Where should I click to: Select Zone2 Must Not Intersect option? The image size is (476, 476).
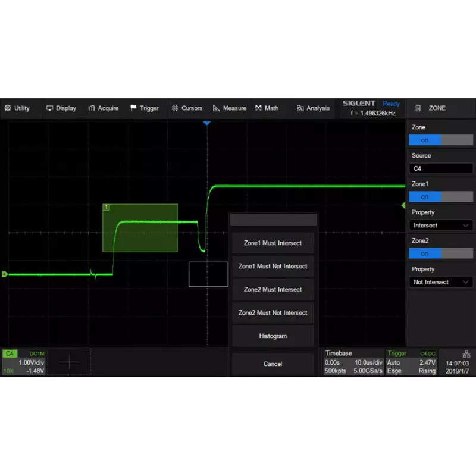click(x=273, y=313)
